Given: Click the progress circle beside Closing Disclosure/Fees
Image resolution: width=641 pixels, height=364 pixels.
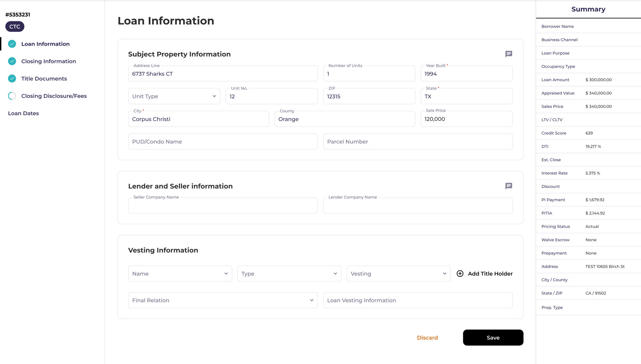Looking at the screenshot, I should [12, 96].
